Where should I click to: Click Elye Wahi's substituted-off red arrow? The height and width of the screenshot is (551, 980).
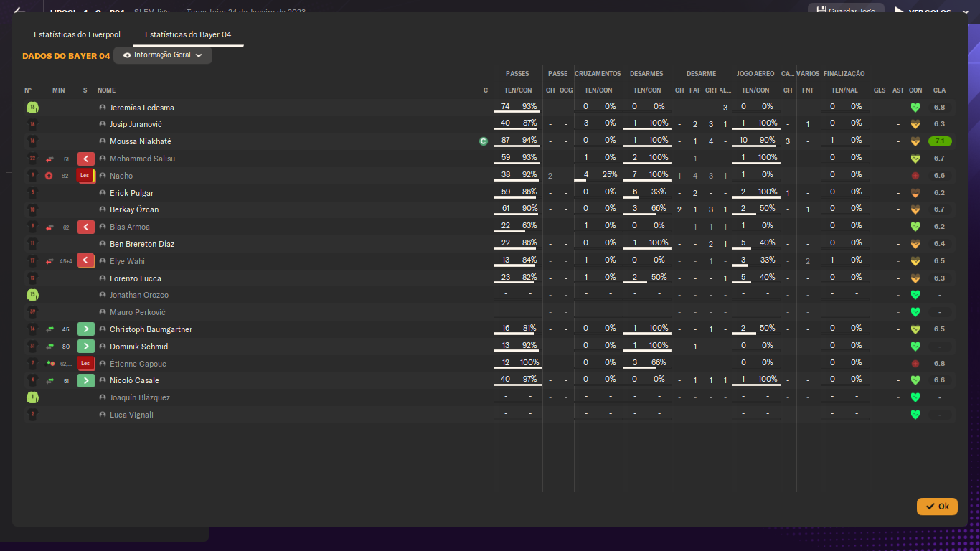pyautogui.click(x=85, y=261)
